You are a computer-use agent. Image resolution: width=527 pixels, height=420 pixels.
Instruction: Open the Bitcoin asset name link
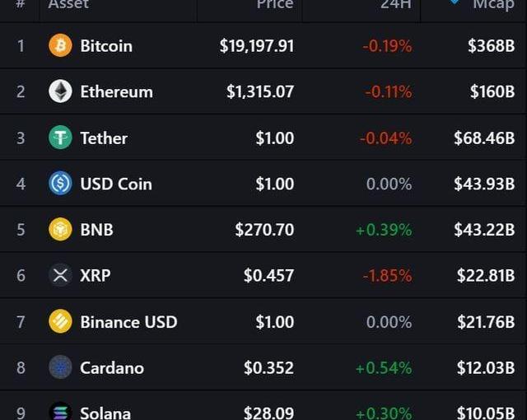106,46
